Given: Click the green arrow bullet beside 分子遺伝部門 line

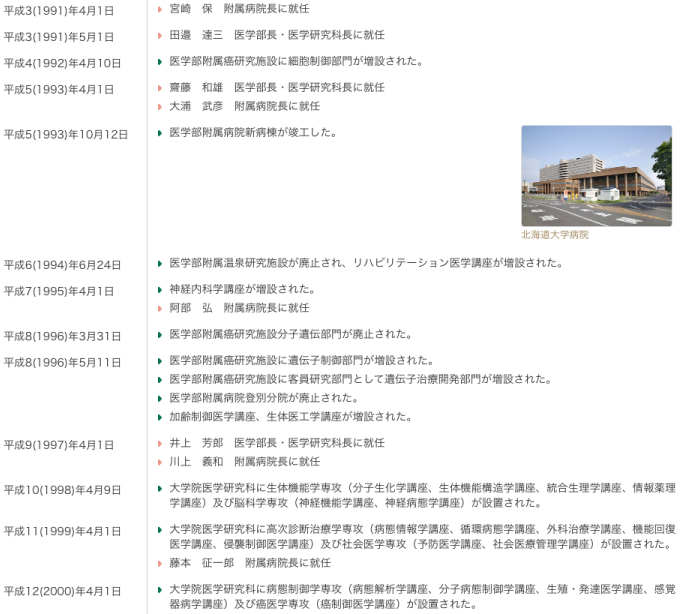Looking at the screenshot, I should point(160,334).
